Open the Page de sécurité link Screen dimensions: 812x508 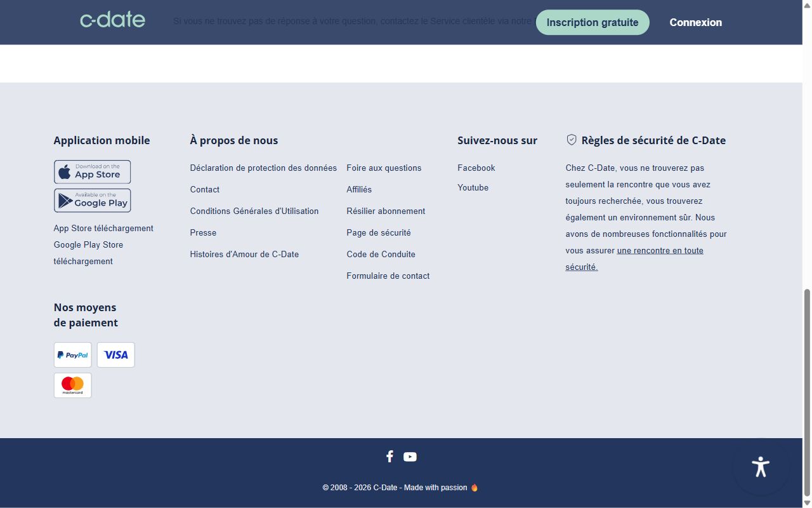coord(379,232)
